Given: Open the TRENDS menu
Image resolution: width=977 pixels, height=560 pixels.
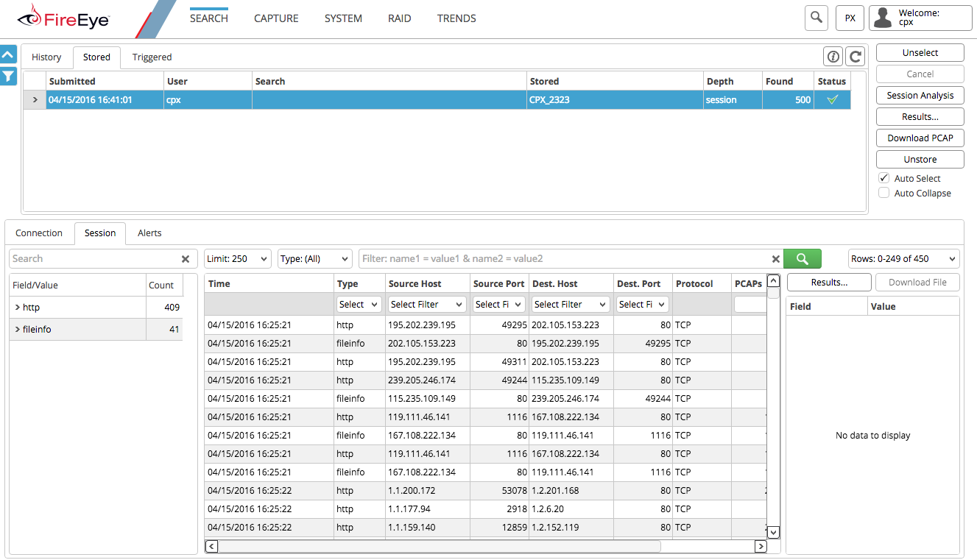Looking at the screenshot, I should 456,18.
